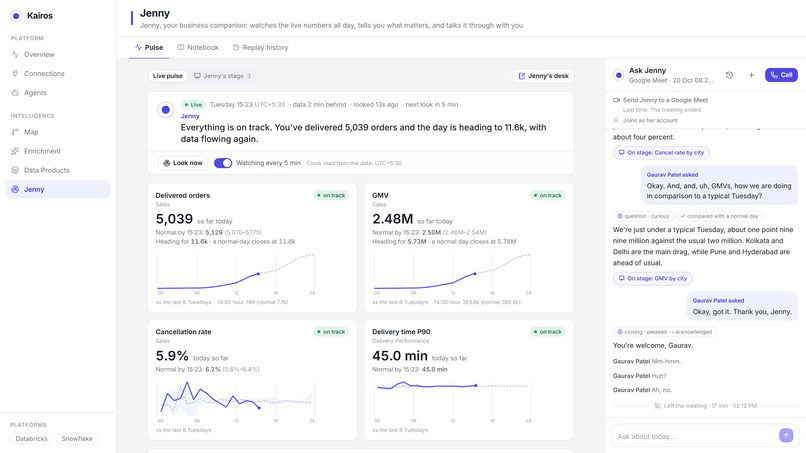The height and width of the screenshot is (453, 806).
Task: Click the Map nodes icon
Action: click(x=15, y=132)
